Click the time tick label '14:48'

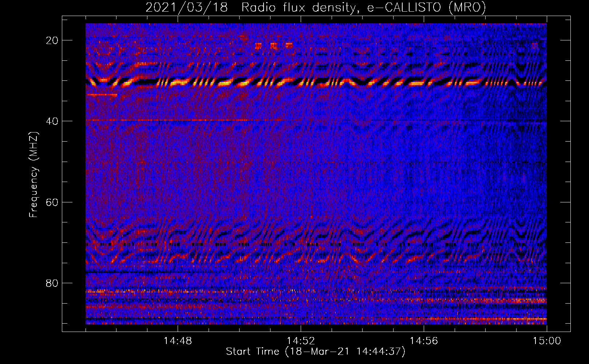(178, 341)
